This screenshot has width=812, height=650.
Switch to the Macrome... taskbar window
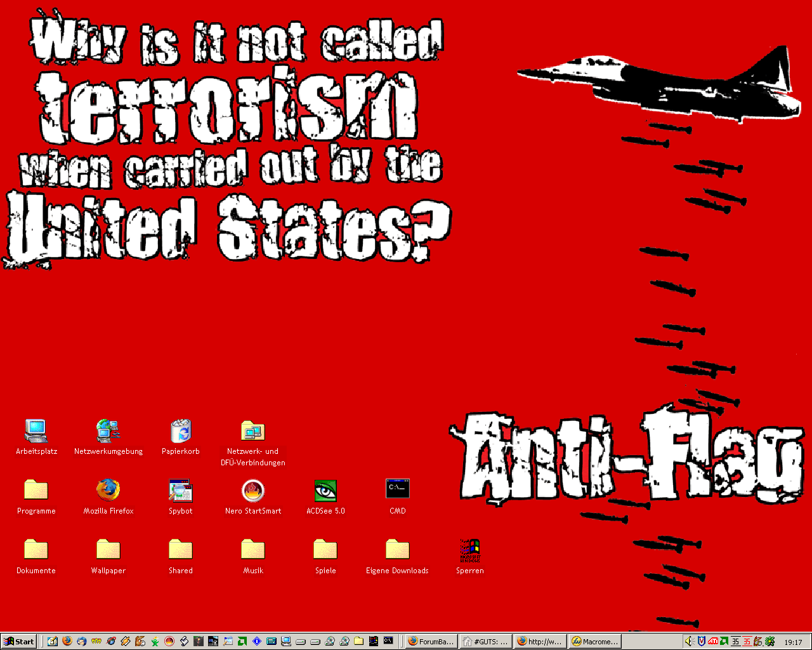(595, 641)
